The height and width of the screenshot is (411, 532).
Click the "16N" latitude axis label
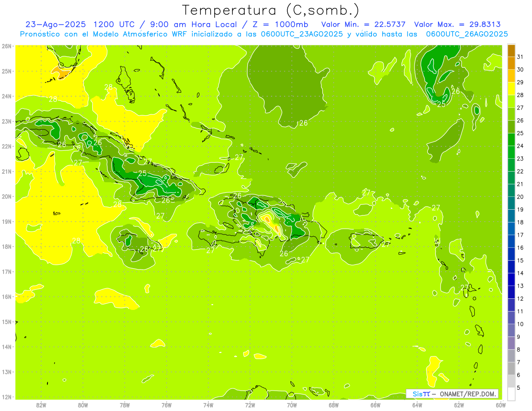pos(7,297)
